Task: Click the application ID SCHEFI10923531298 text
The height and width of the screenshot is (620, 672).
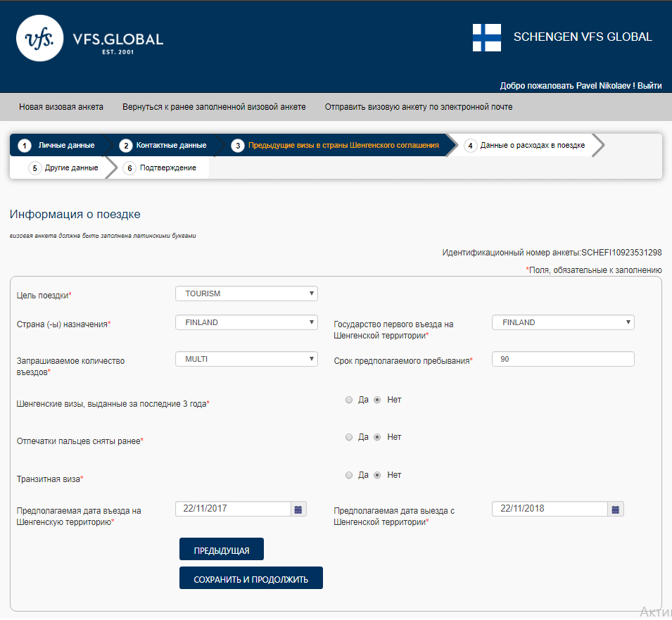Action: pyautogui.click(x=621, y=253)
